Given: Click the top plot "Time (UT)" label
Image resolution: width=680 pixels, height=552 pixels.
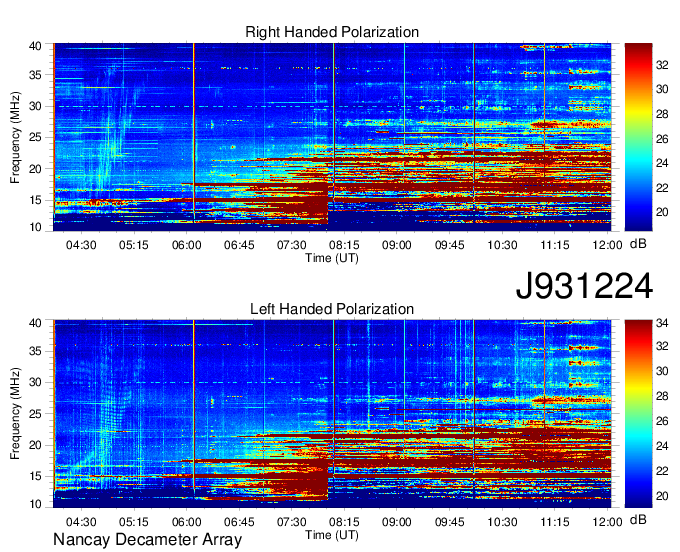Looking at the screenshot, I should 332,258.
